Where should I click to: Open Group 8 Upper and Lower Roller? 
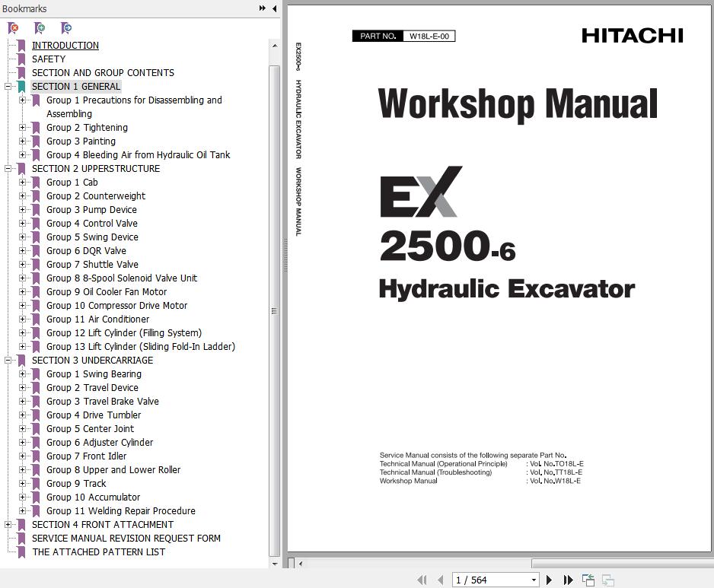tap(113, 469)
